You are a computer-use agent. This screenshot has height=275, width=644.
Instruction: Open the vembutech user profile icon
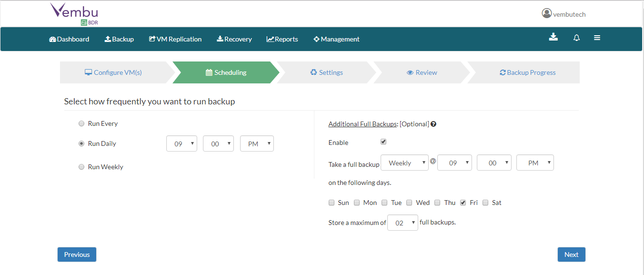pyautogui.click(x=546, y=13)
